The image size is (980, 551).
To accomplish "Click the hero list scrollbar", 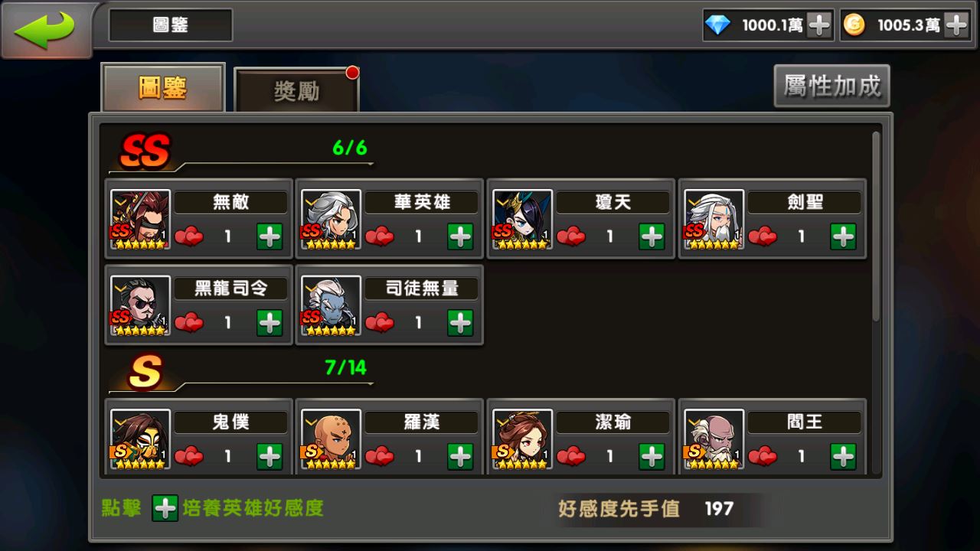I will point(876,226).
